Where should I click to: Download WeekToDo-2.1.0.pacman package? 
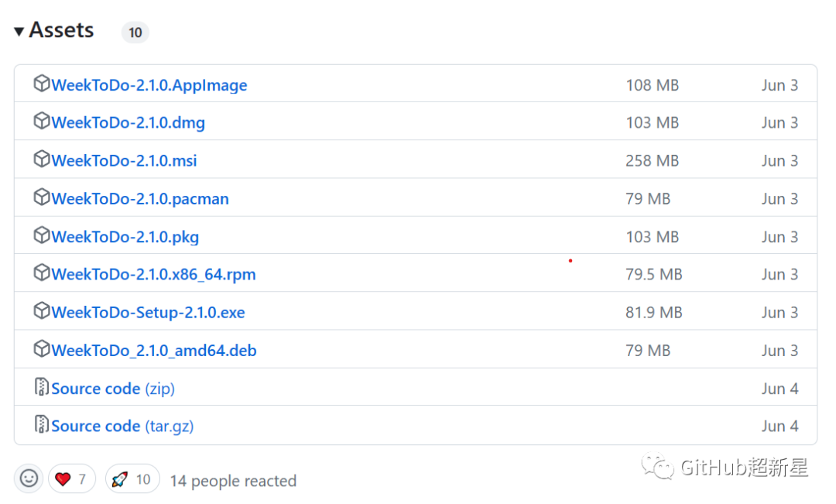tap(140, 199)
